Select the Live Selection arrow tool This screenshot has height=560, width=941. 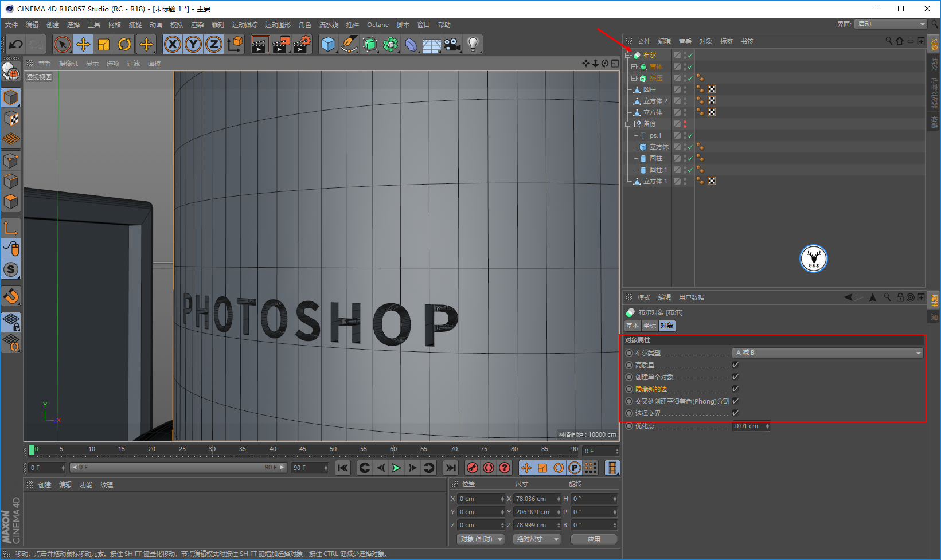click(63, 44)
